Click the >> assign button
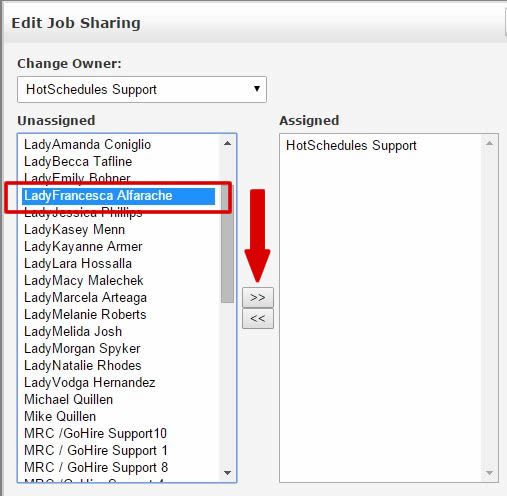This screenshot has height=496, width=507. [258, 297]
